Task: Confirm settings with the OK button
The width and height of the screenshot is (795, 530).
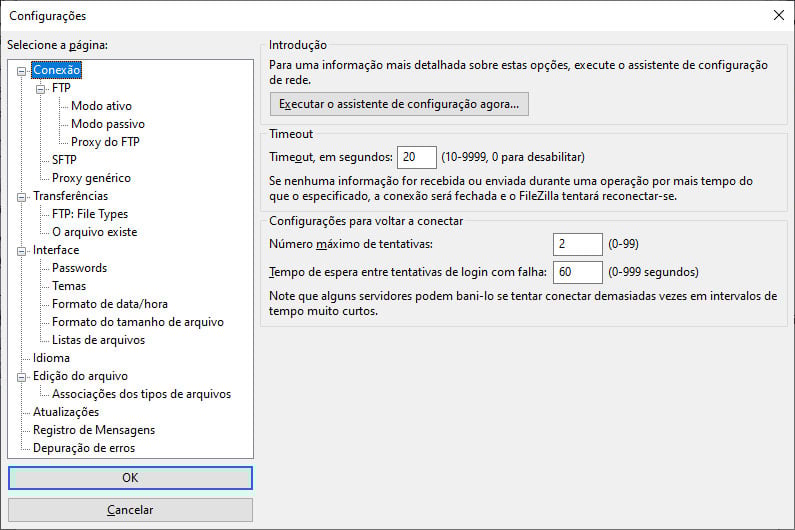Action: pyautogui.click(x=130, y=478)
